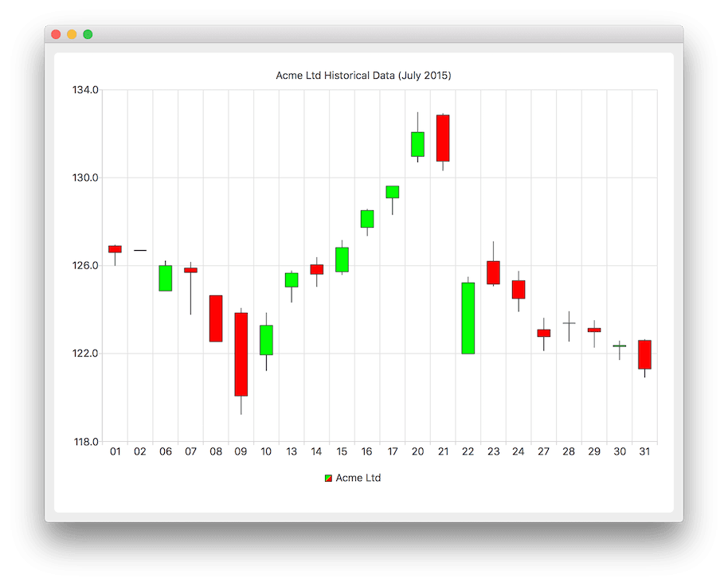Select the large green candlestick for day 22
The image size is (728, 586).
[468, 318]
